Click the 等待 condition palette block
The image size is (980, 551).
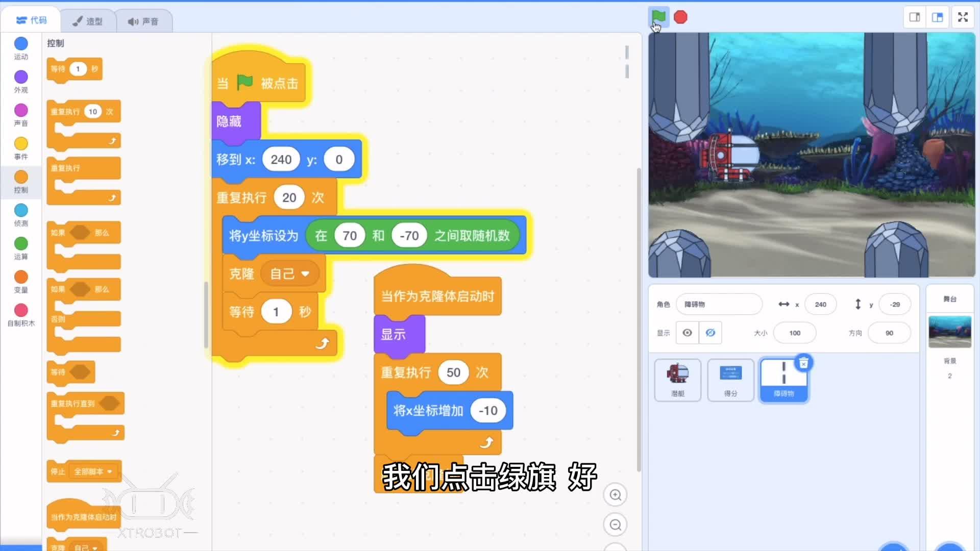point(71,372)
